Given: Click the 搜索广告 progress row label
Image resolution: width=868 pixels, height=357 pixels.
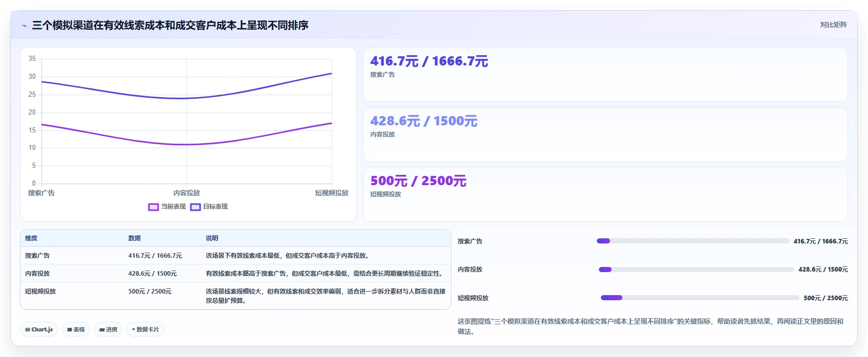Looking at the screenshot, I should pyautogui.click(x=470, y=241).
